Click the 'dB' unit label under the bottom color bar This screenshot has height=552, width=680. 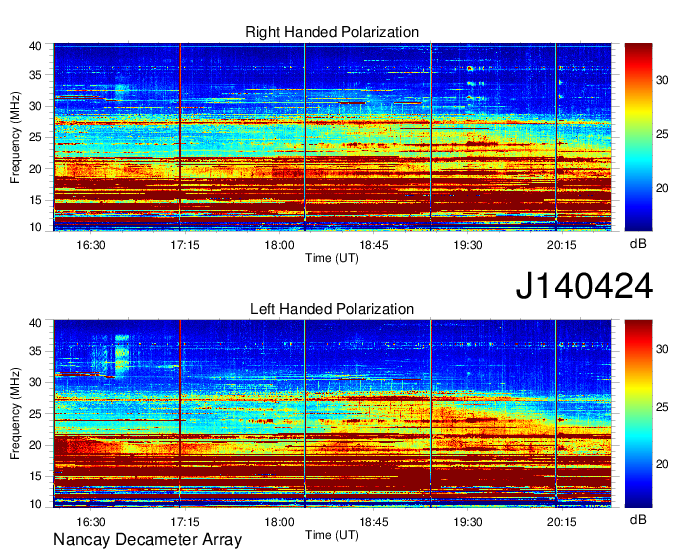(x=638, y=519)
